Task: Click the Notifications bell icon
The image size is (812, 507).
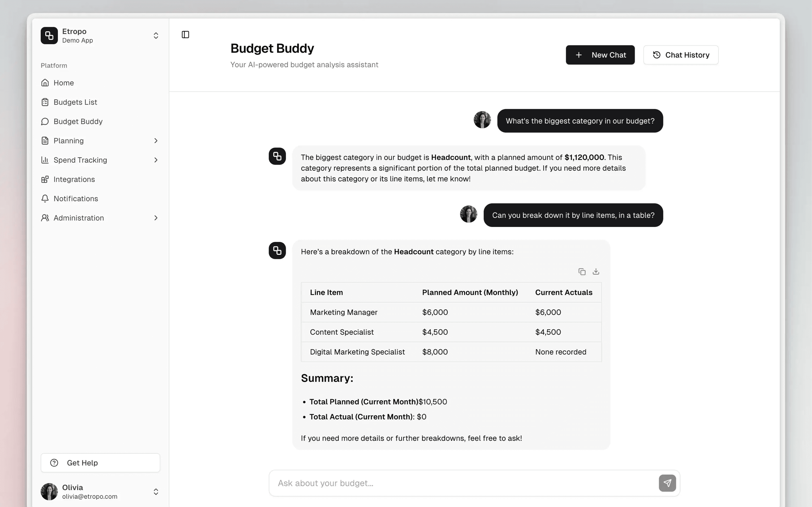Action: coord(45,199)
